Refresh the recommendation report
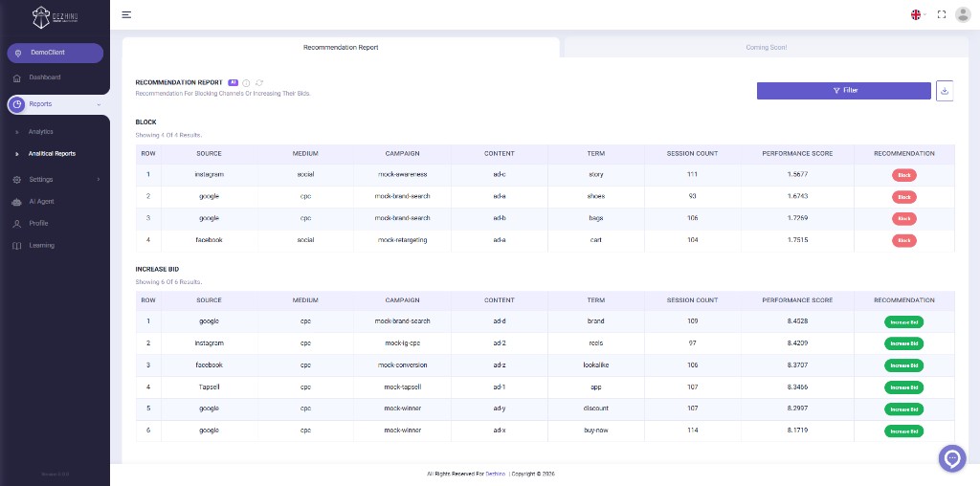The height and width of the screenshot is (486, 980). 259,82
